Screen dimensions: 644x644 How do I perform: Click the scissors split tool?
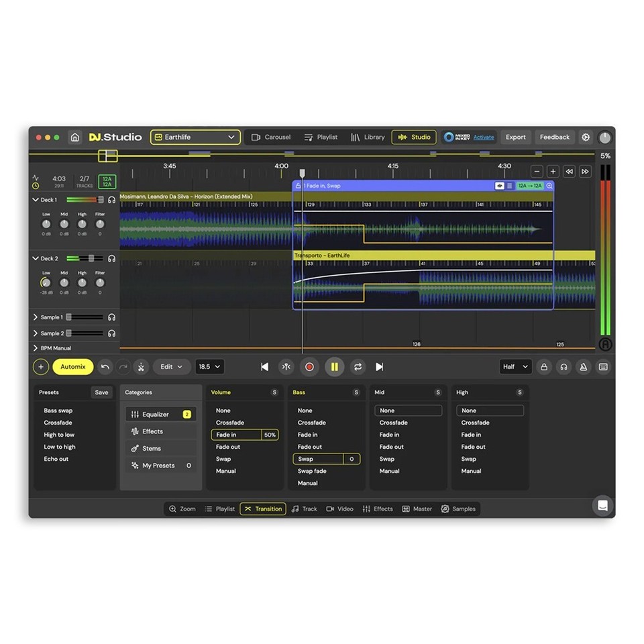pyautogui.click(x=141, y=366)
